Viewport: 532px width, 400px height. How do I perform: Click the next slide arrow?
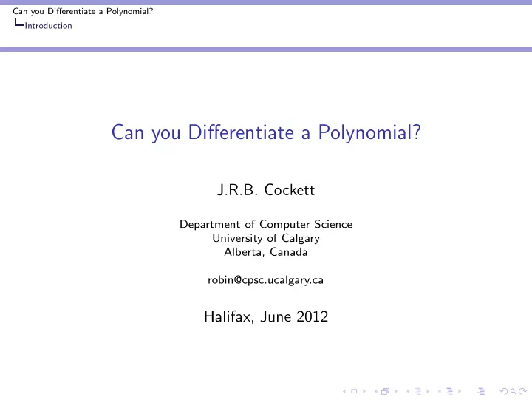364,392
